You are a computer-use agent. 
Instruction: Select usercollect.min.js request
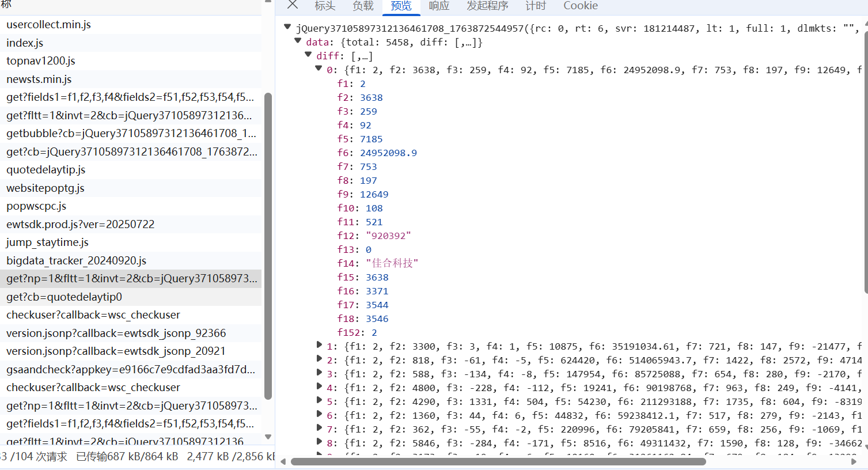click(131, 25)
